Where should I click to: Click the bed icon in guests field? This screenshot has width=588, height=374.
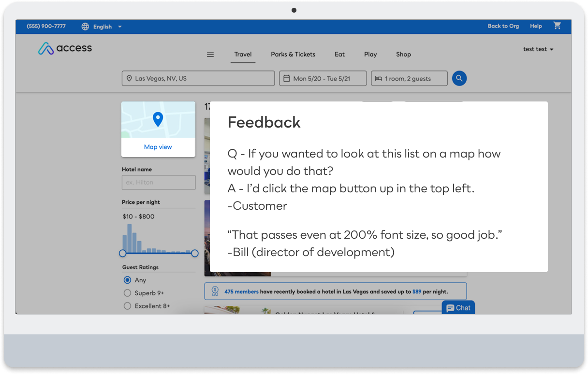[x=379, y=78]
